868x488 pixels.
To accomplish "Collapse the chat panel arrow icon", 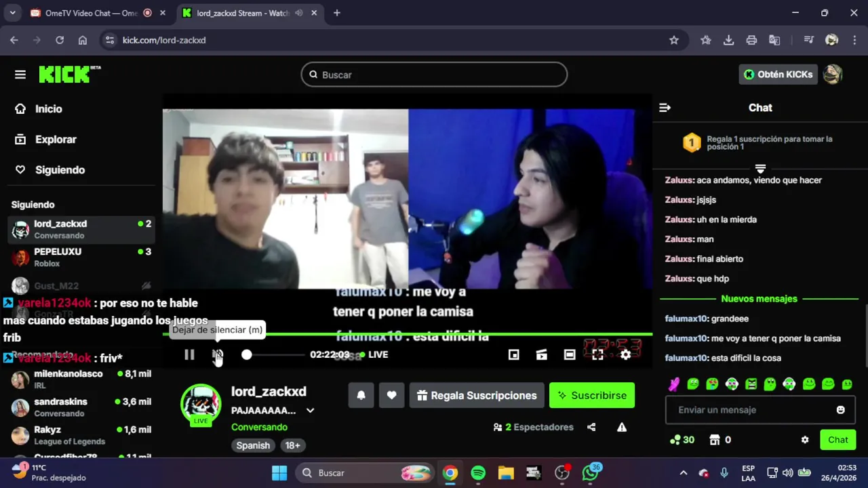I will pyautogui.click(x=665, y=108).
